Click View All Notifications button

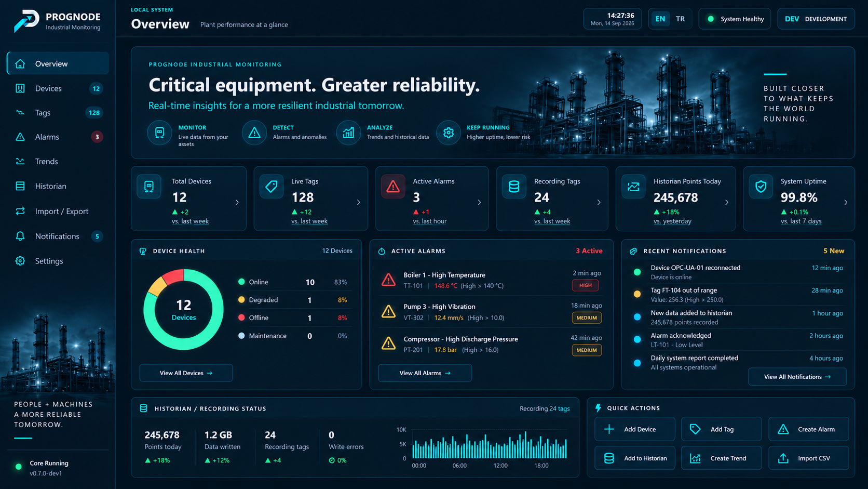pos(797,377)
